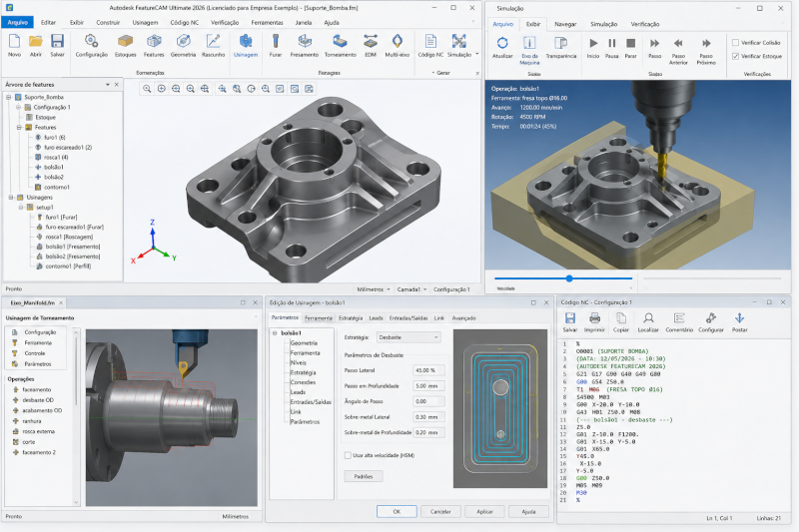Open a file with the Abrir icon
The image size is (799, 532).
pos(36,41)
